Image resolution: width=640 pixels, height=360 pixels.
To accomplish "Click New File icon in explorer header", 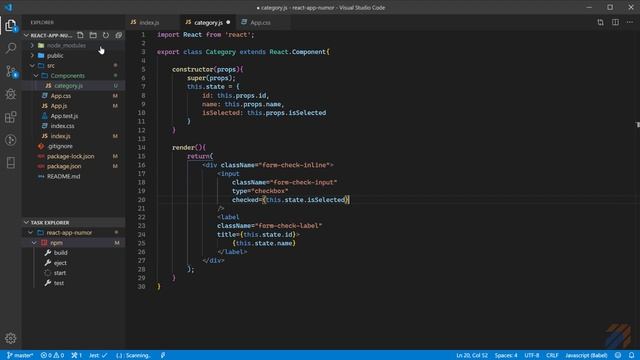I will (80, 36).
